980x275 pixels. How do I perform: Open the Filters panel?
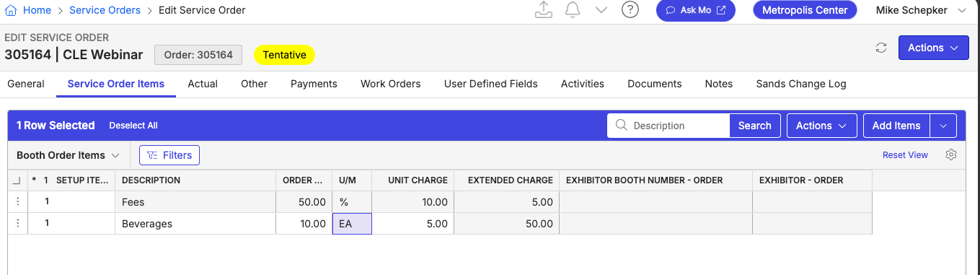(x=169, y=155)
